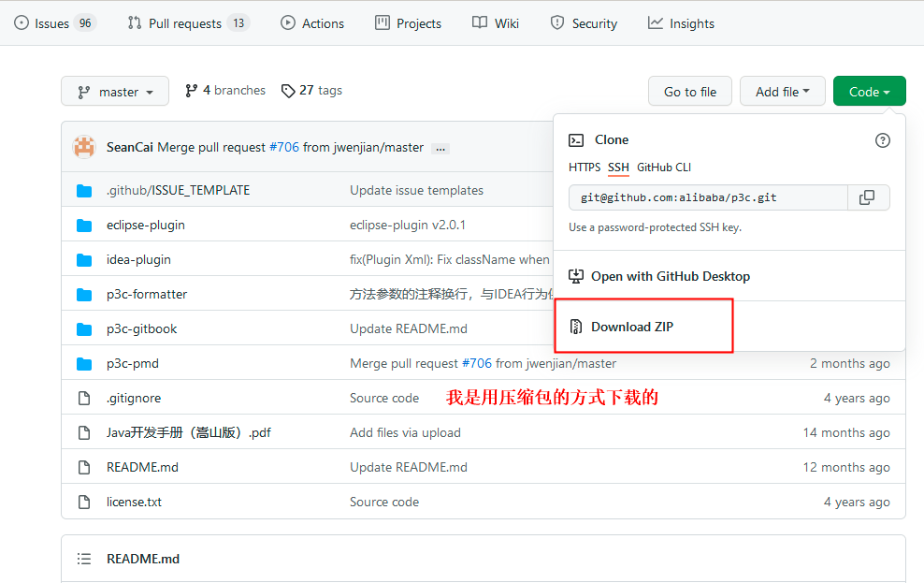Open the Add file dropdown
The image size is (924, 583).
pyautogui.click(x=783, y=92)
